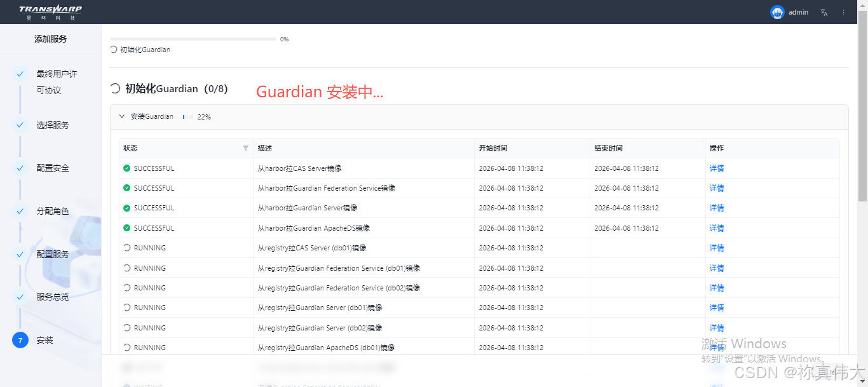Click the overall 0% progress bar
Screen dimensions: 868x387
pyautogui.click(x=193, y=39)
